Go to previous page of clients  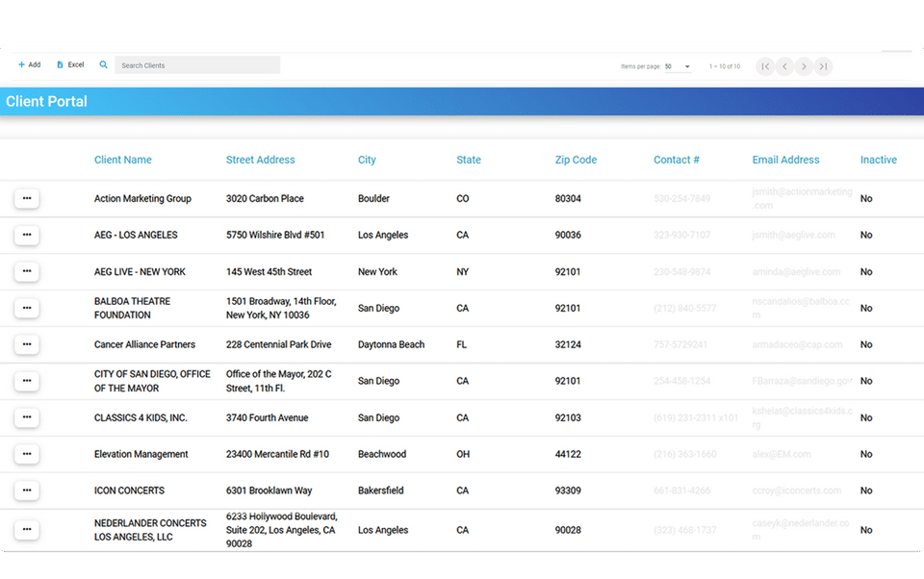pyautogui.click(x=784, y=66)
